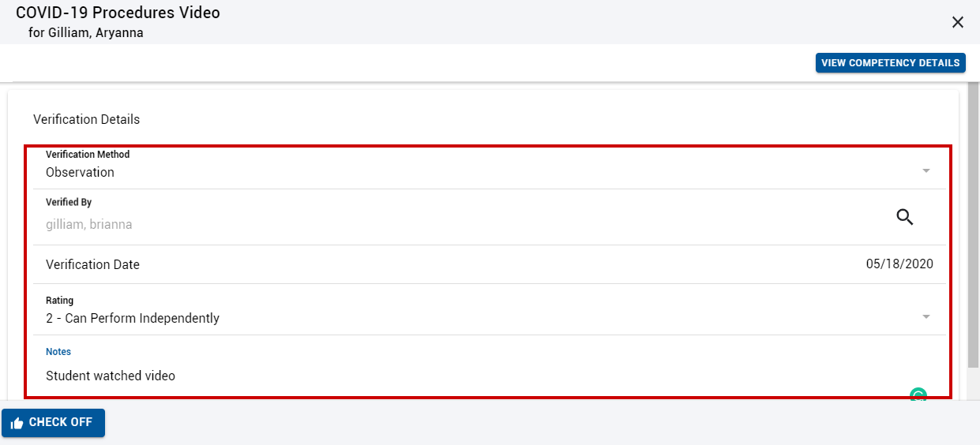Expand the Verification Method dropdown arrow
The image size is (980, 445).
click(926, 171)
